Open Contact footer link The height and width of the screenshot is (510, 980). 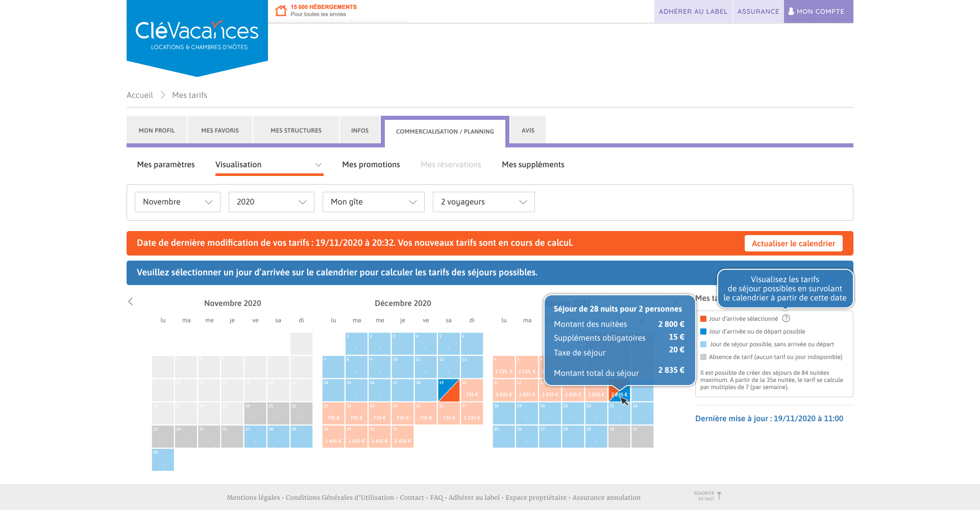click(x=412, y=497)
